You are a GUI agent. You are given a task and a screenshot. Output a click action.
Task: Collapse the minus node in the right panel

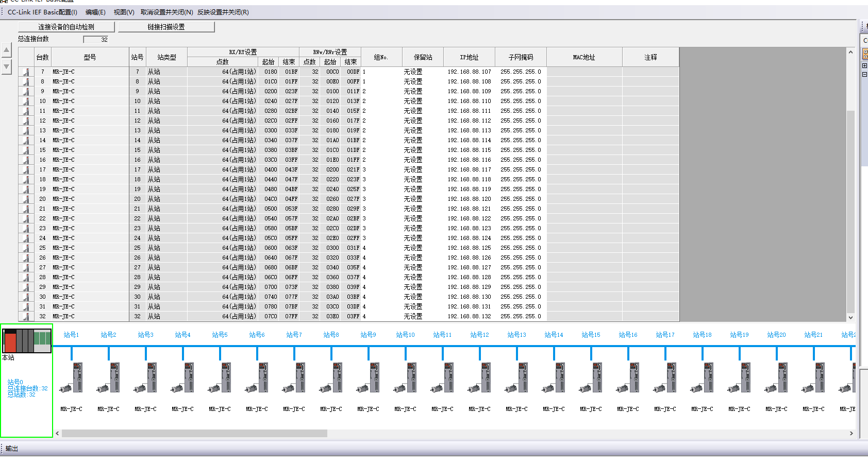pyautogui.click(x=864, y=74)
